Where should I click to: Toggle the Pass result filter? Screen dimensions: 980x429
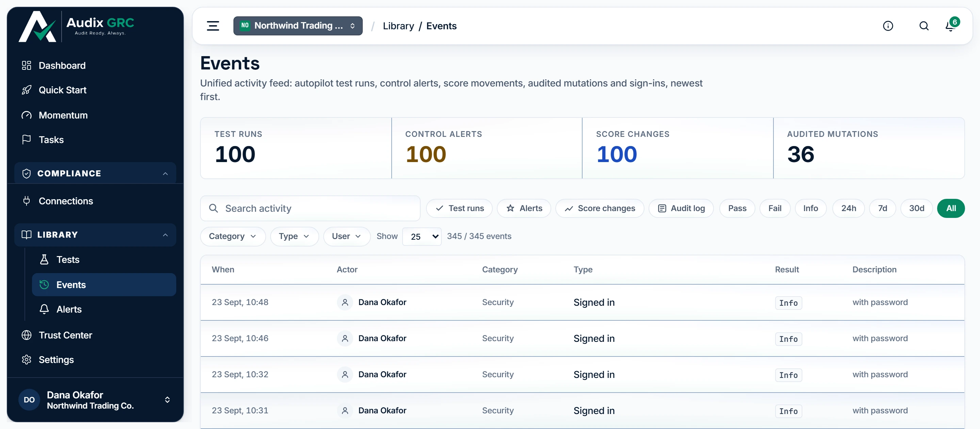pyautogui.click(x=737, y=208)
